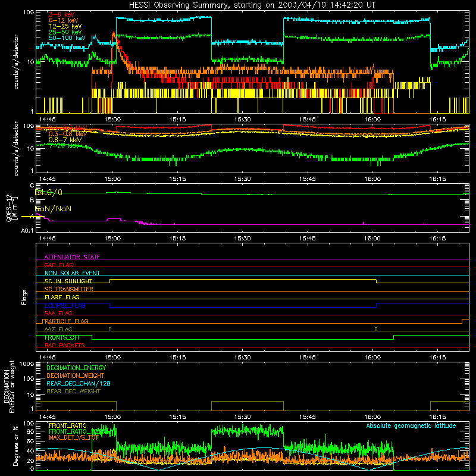Click the 15:30 tick below the Flags panel

(x=242, y=358)
